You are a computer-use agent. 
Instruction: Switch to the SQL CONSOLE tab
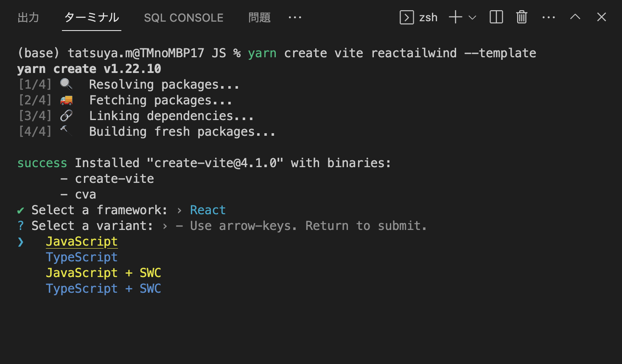pos(184,17)
